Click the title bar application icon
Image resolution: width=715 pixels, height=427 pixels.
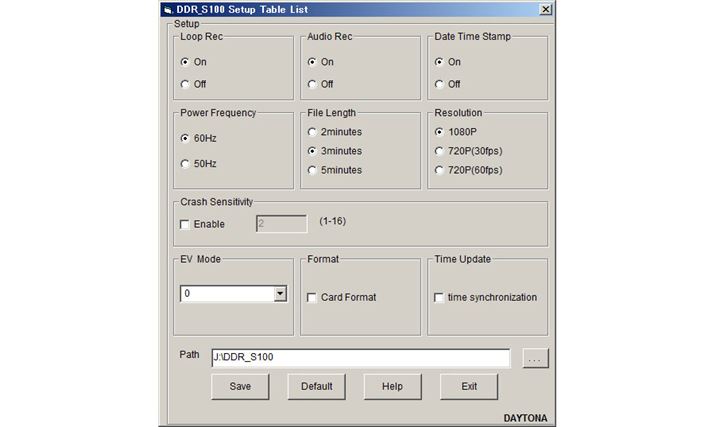point(168,10)
